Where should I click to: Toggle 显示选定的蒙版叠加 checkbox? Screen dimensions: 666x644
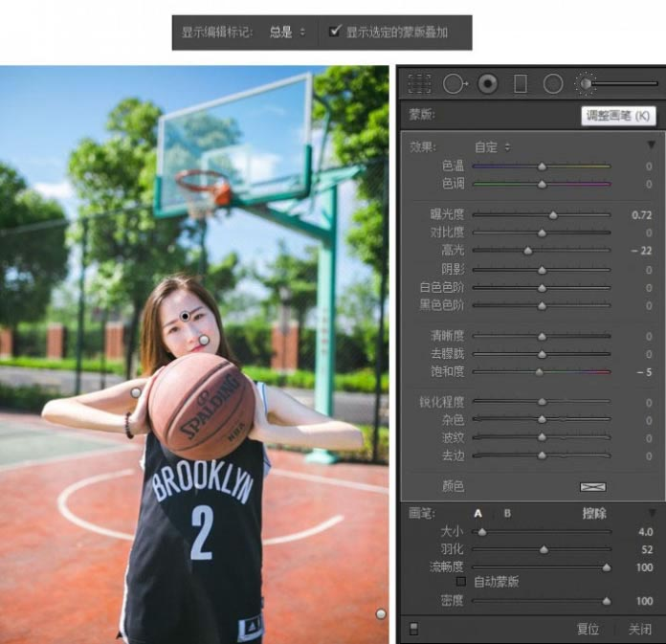tap(335, 31)
